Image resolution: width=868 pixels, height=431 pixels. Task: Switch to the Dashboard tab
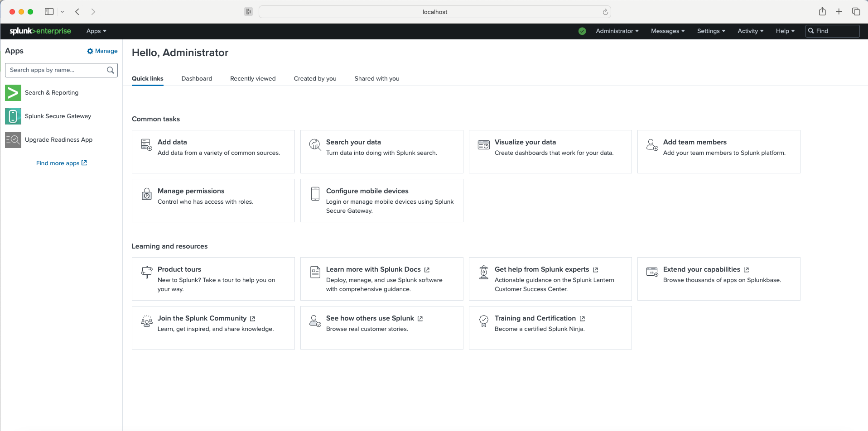pos(197,79)
